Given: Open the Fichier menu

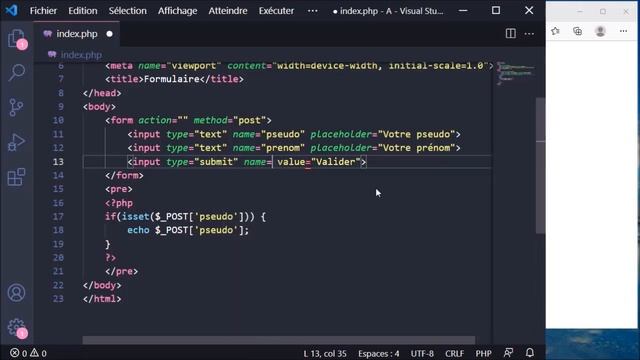Looking at the screenshot, I should tap(43, 11).
